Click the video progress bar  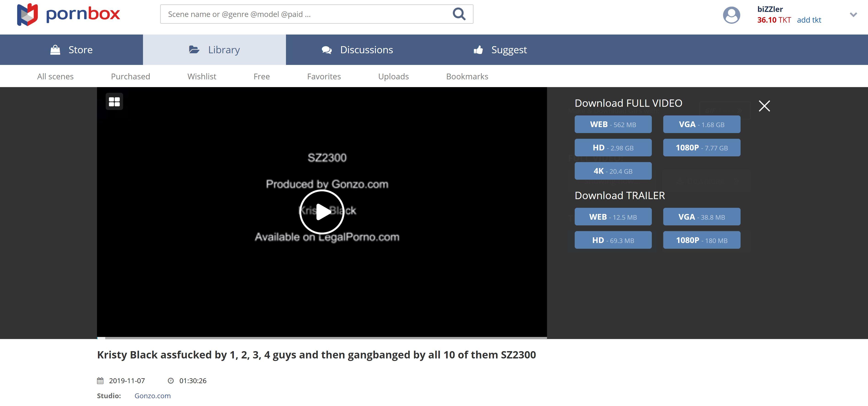pos(322,337)
